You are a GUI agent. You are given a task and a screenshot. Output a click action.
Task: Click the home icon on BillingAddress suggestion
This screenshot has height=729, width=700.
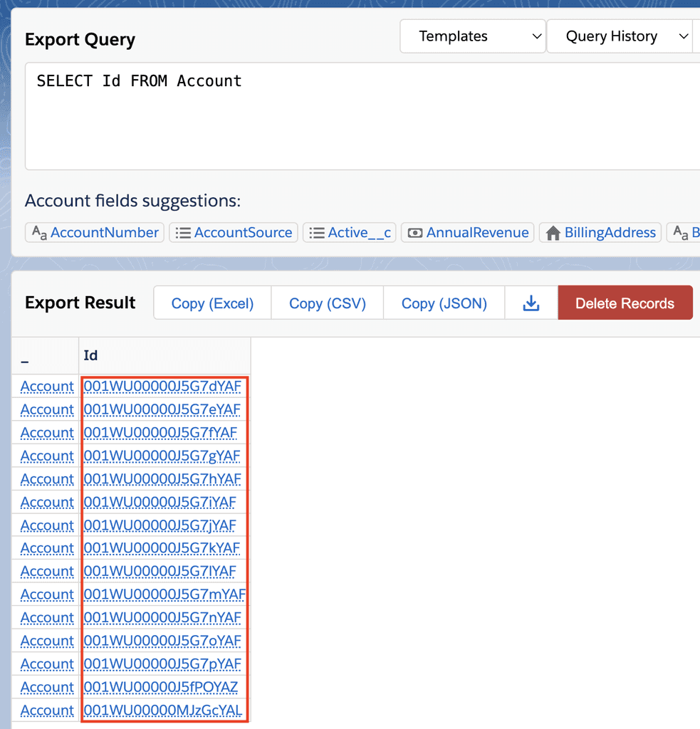pos(553,232)
